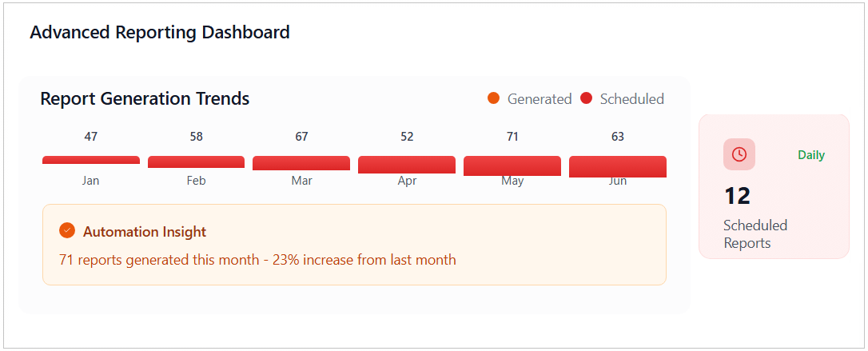Select the June bar in chart

[x=618, y=166]
